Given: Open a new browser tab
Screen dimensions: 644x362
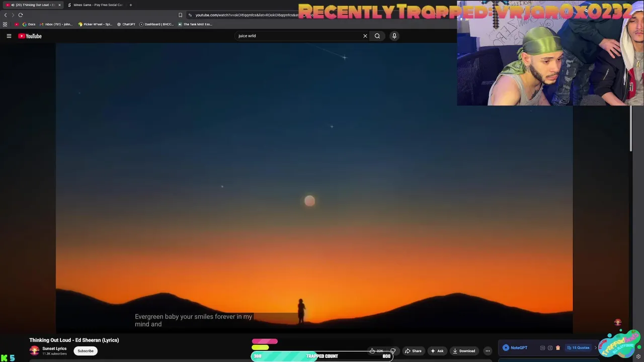Looking at the screenshot, I should [x=130, y=5].
